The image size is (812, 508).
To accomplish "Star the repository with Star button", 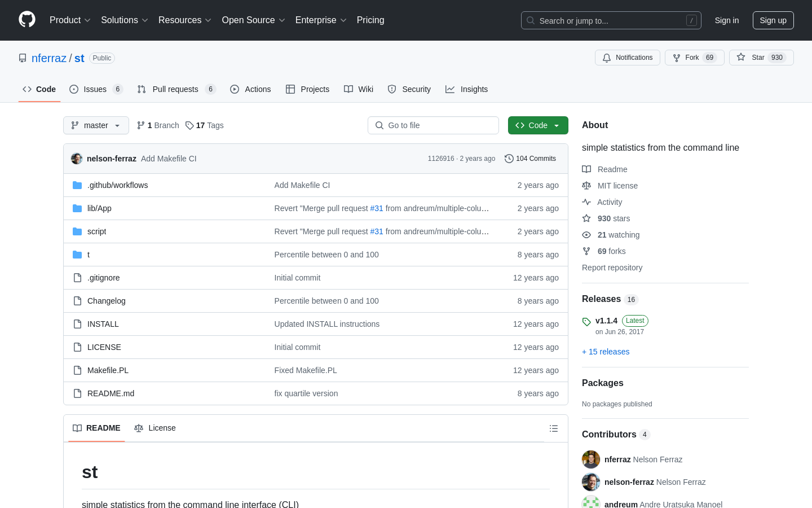I will [761, 58].
